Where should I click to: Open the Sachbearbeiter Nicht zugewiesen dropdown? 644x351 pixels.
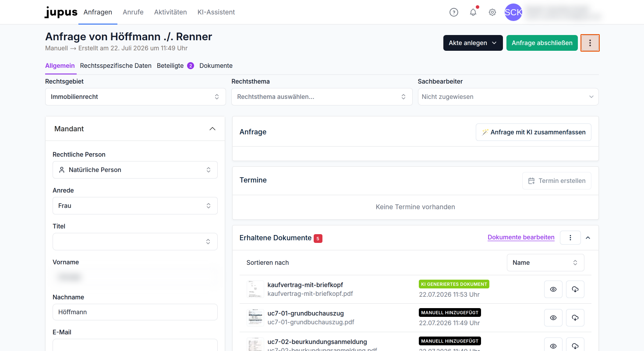click(508, 97)
